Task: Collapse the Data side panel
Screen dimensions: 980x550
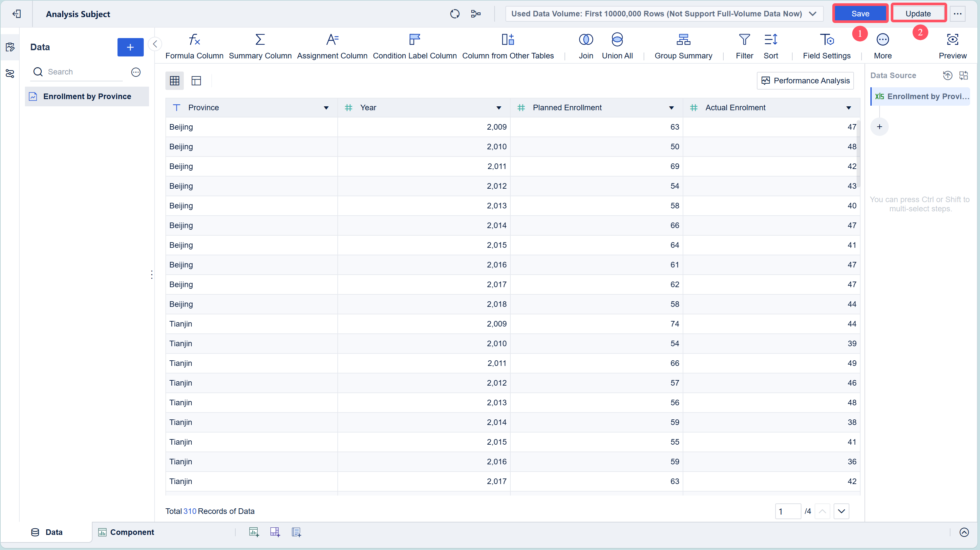Action: (155, 44)
